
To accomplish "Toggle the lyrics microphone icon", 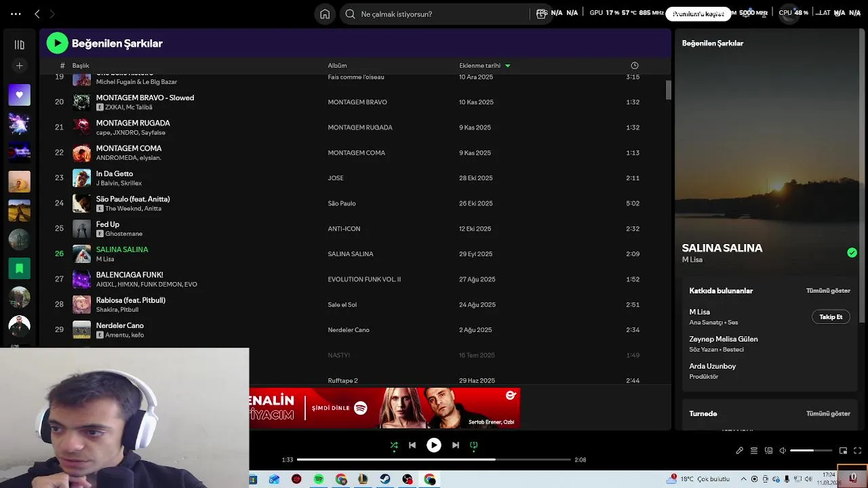I will tap(740, 451).
